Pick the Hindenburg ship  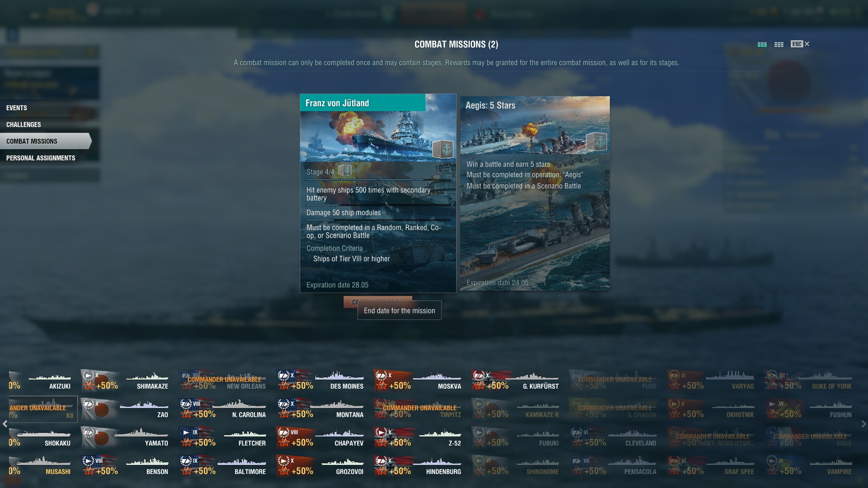[419, 466]
